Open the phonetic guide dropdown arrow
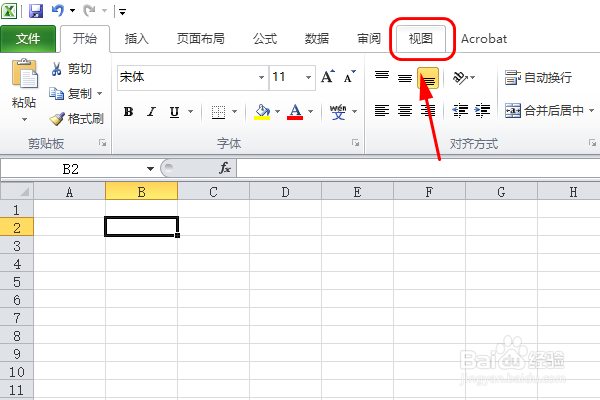Viewport: 600px width, 400px height. pyautogui.click(x=355, y=112)
